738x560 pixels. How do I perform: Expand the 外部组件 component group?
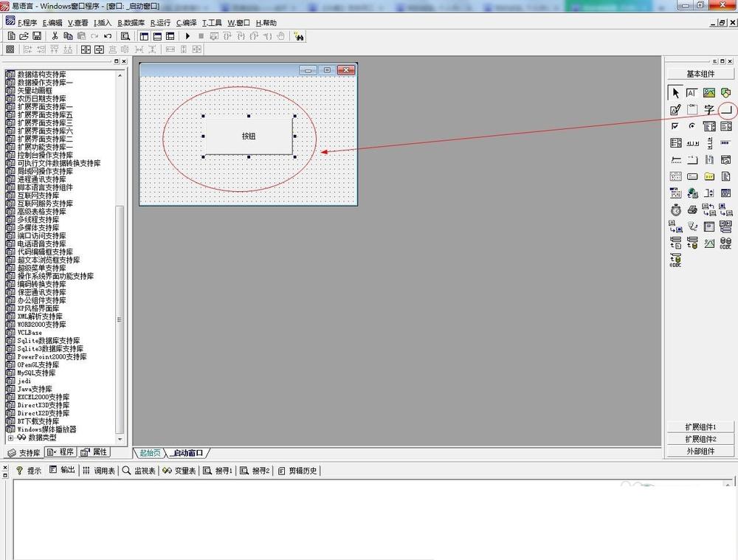(700, 451)
